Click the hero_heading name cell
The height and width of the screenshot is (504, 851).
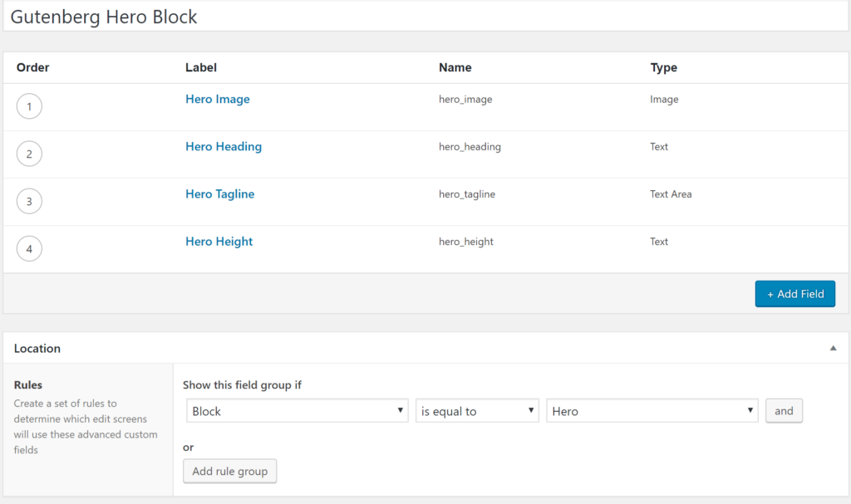click(470, 146)
